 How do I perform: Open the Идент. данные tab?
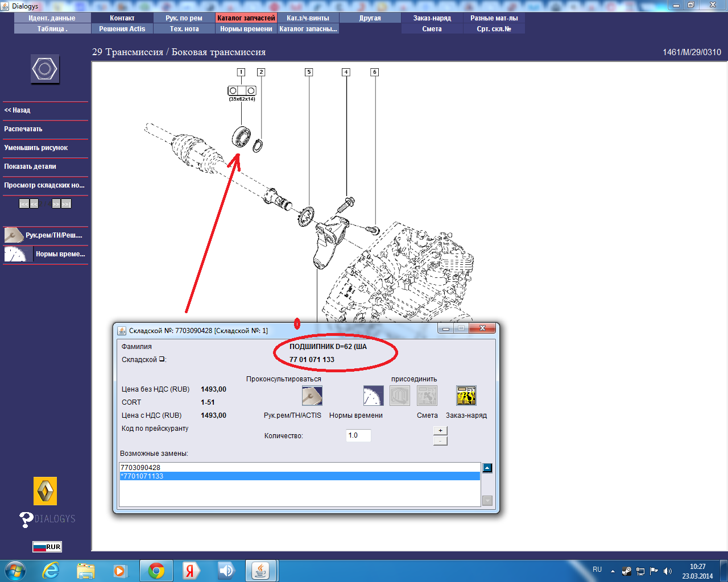52,18
